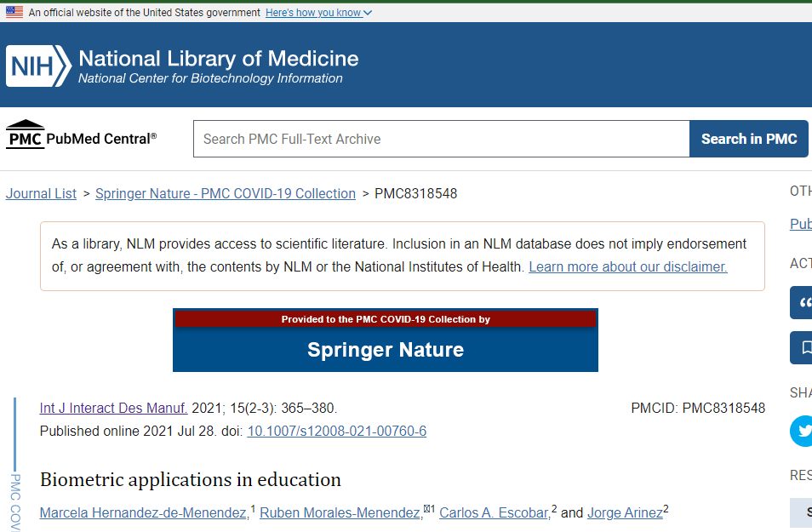Click the NIH logo icon
812x532 pixels.
click(38, 66)
